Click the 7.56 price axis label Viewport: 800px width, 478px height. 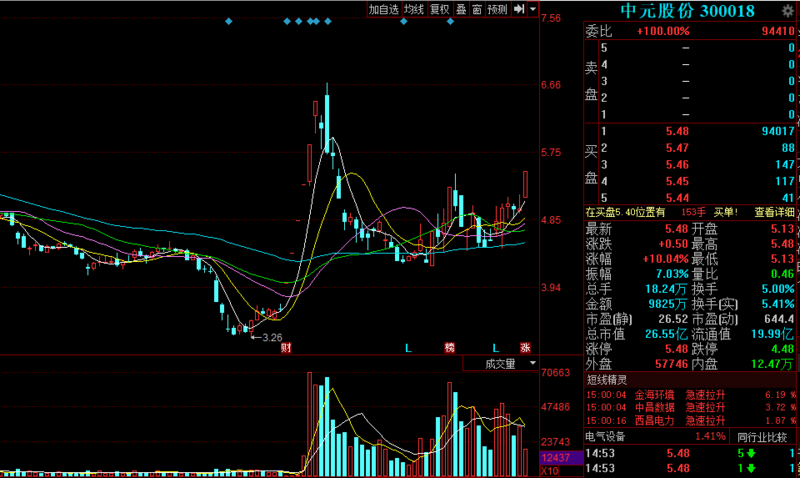click(x=551, y=18)
